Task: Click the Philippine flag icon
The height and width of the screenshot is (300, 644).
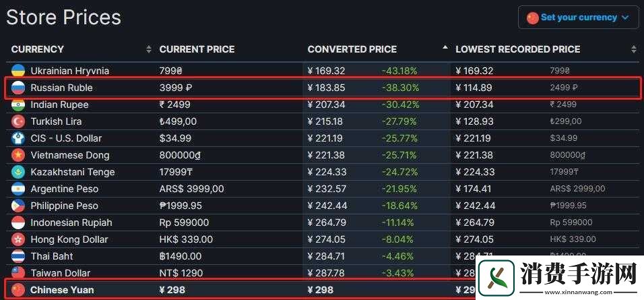Action: (x=18, y=206)
